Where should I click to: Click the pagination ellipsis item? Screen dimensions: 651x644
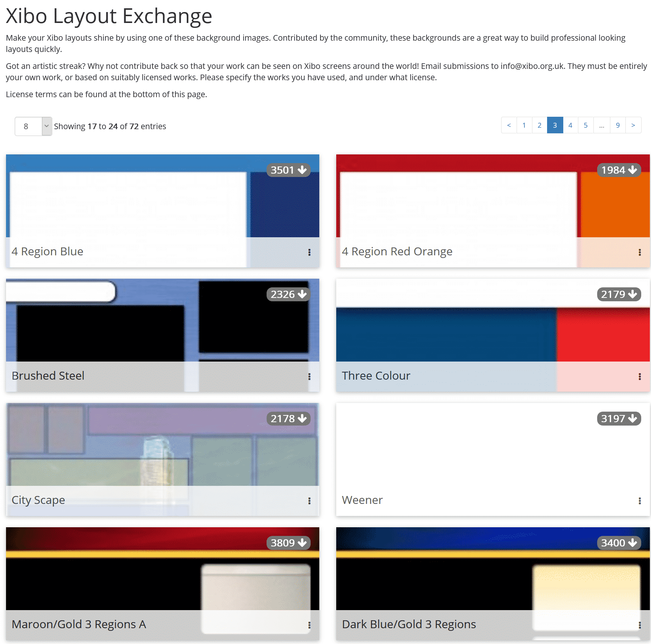click(602, 125)
